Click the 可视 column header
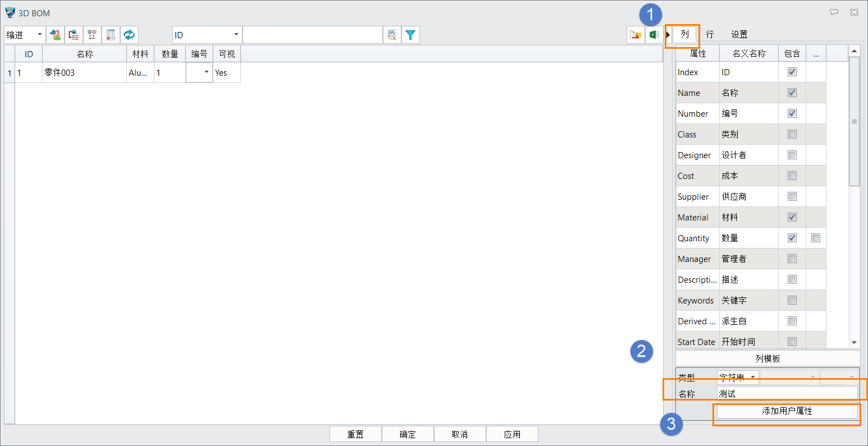Screen dimensions: 868x446 (227, 54)
